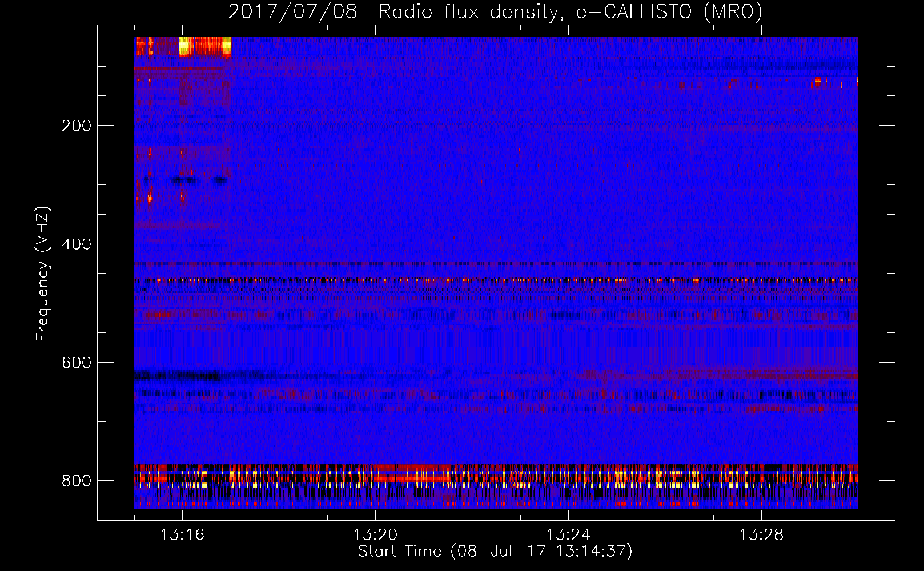Click the 400 frequency tick label
924x571 pixels.
click(x=77, y=244)
